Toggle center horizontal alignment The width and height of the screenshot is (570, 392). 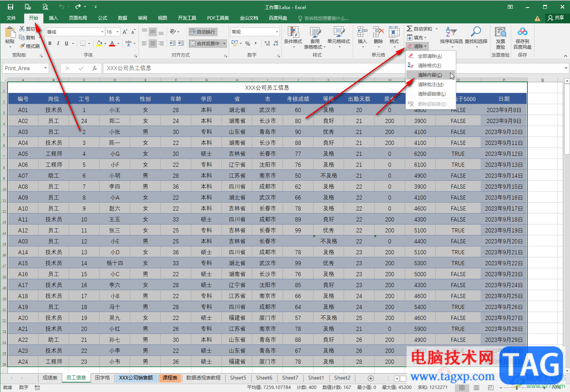pos(153,43)
